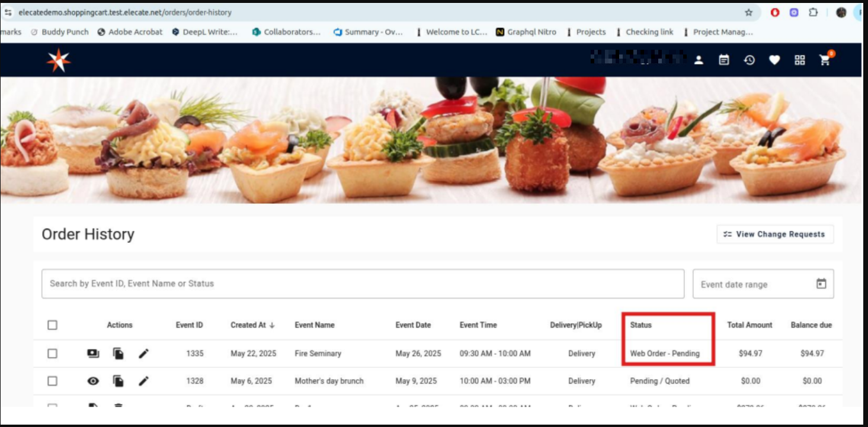868x427 pixels.
Task: Open the event date range calendar picker
Action: pyautogui.click(x=821, y=284)
